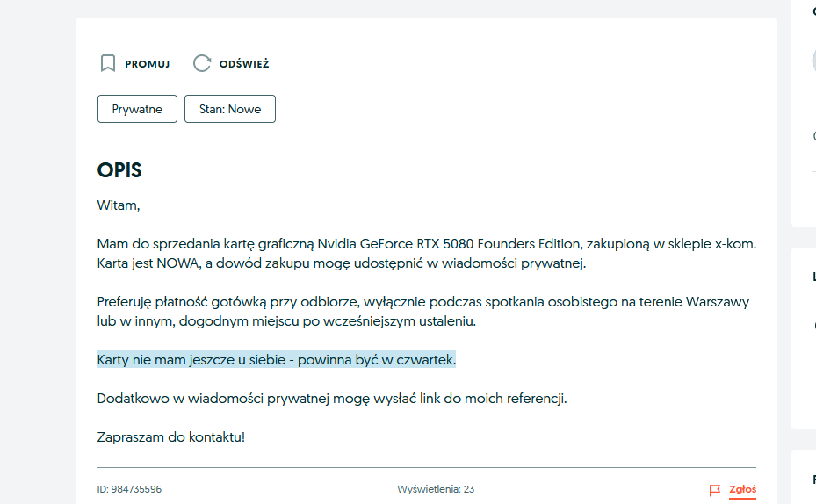Screen dimensions: 816x504
Task: Click the sentence mentioning referencji link
Action: (x=332, y=399)
